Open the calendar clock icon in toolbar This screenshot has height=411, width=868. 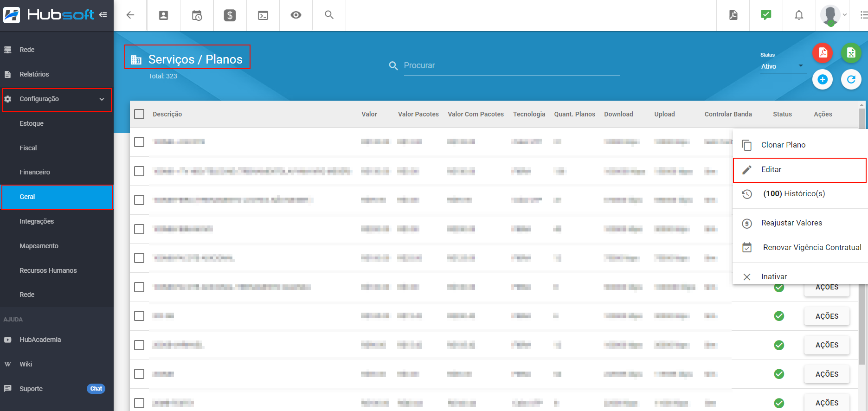point(197,15)
